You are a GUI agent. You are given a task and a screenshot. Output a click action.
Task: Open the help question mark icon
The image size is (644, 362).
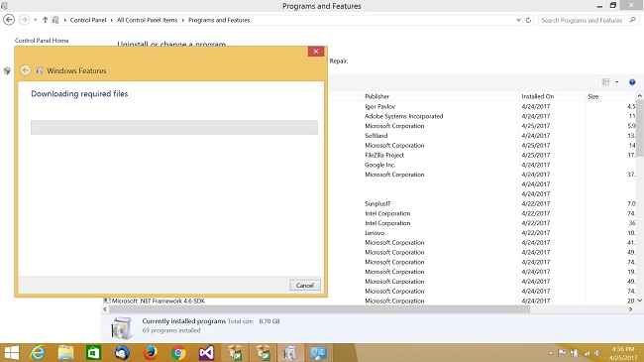coord(632,82)
